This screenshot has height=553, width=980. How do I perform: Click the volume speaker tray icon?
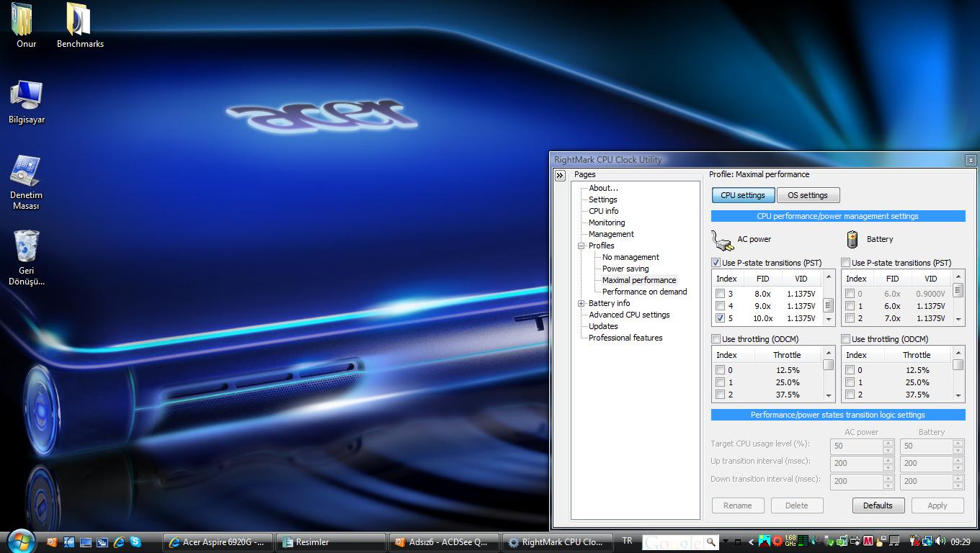tap(940, 541)
